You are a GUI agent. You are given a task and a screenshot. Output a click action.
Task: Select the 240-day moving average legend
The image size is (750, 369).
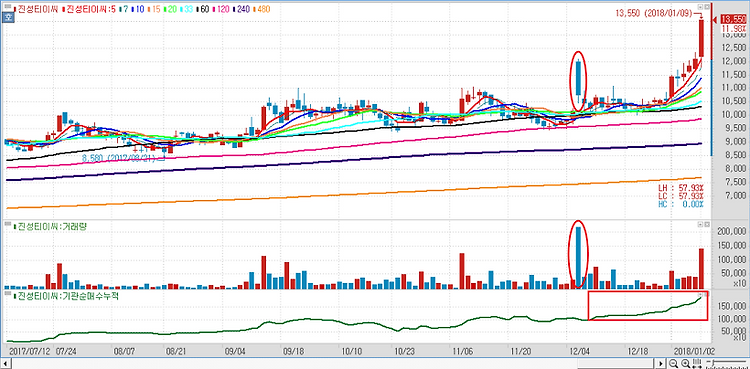point(243,9)
